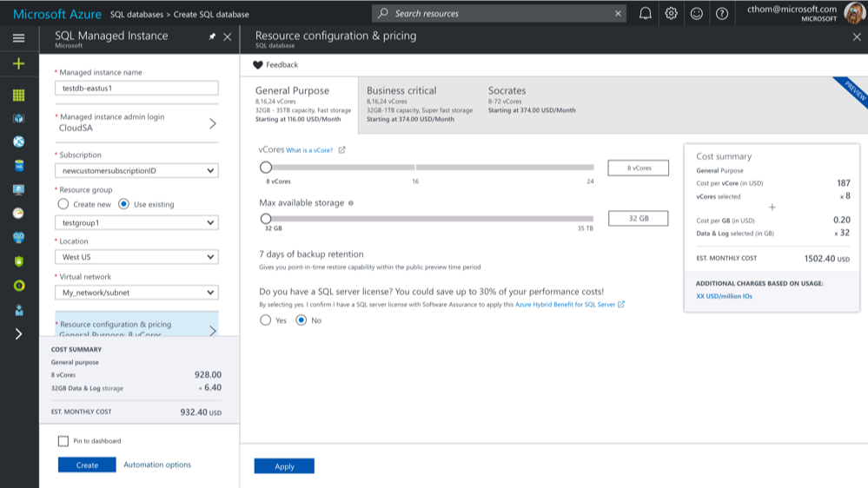Switch to General Purpose tier tab
Screen dimensions: 868x488
pyautogui.click(x=300, y=104)
